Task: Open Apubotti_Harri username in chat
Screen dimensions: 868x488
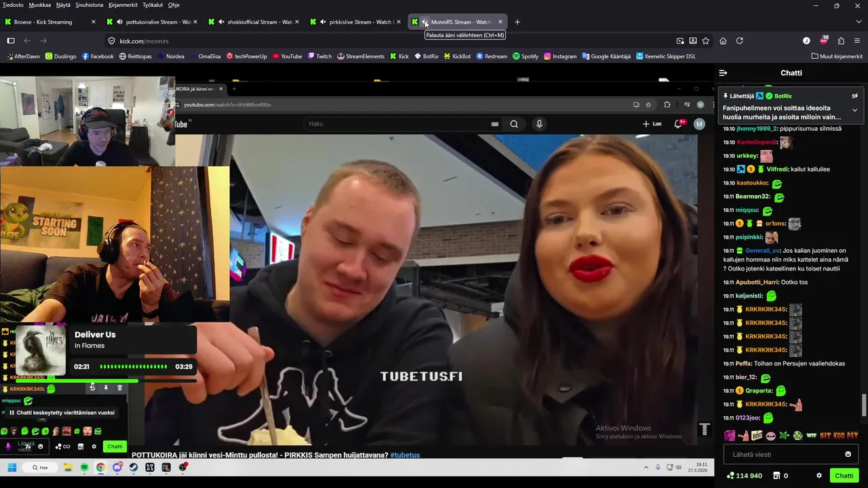Action: coord(757,282)
